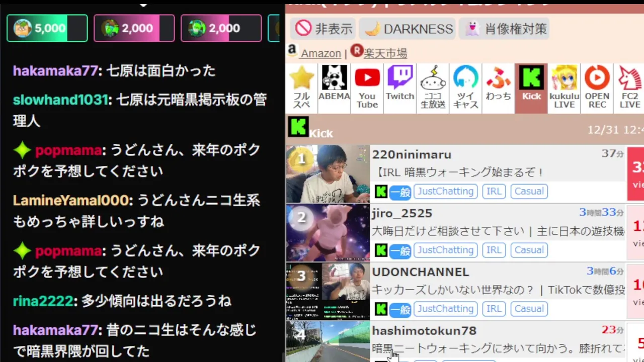The height and width of the screenshot is (362, 644).
Task: Click the Kick logo in the section header
Action: (x=298, y=127)
